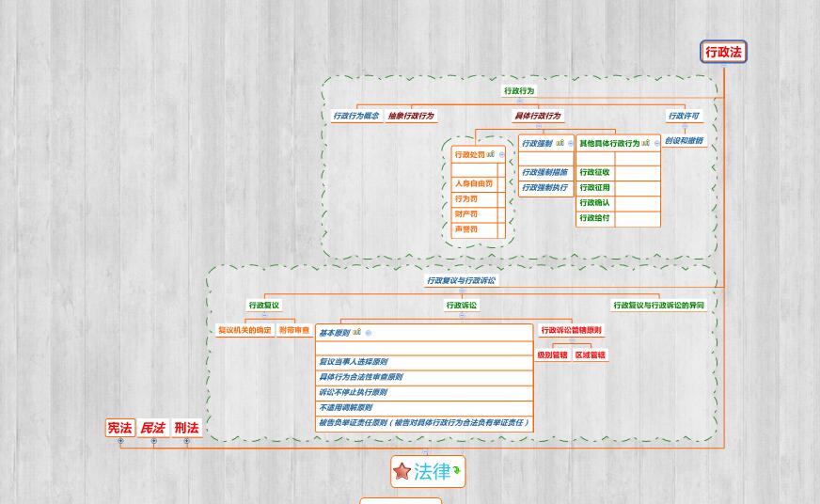This screenshot has width=820, height=504.
Task: Select the 人身自由罚 cell
Action: (474, 184)
